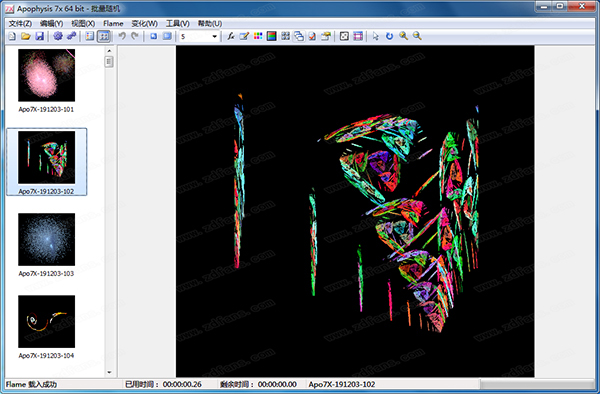The width and height of the screenshot is (600, 394).
Task: Maximize the Apophysis window
Action: [560, 6]
